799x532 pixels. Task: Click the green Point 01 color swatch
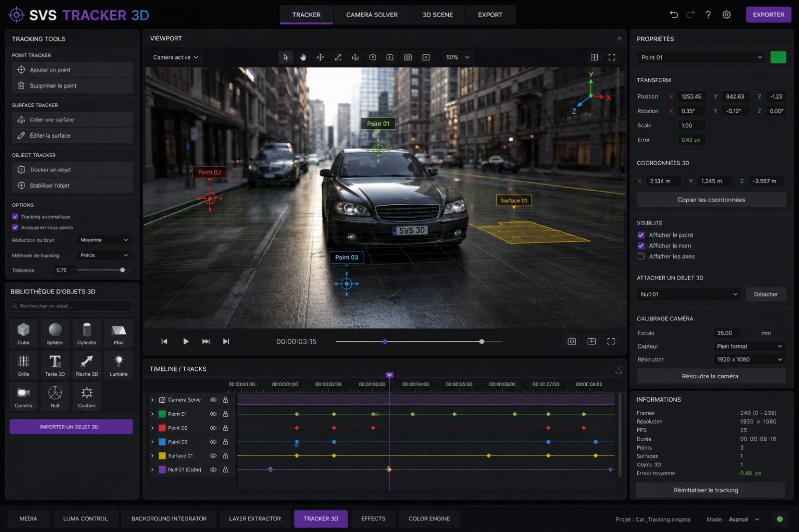pyautogui.click(x=778, y=57)
